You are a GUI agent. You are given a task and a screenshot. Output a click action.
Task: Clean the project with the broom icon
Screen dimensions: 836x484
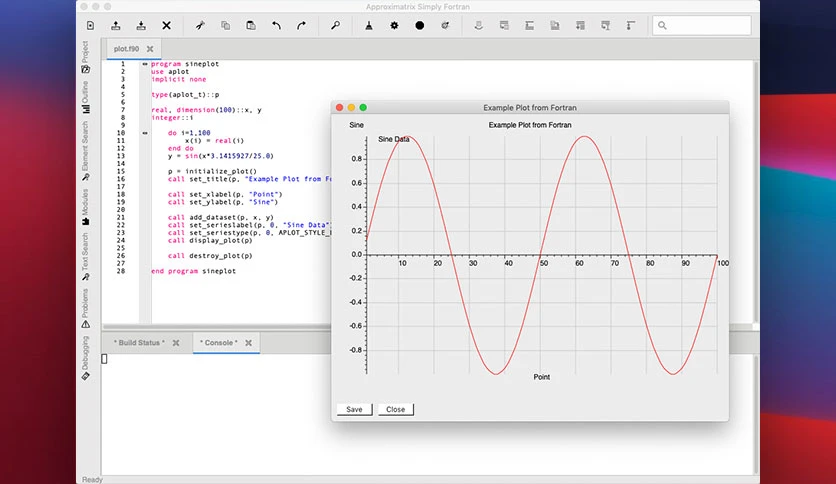(x=368, y=26)
